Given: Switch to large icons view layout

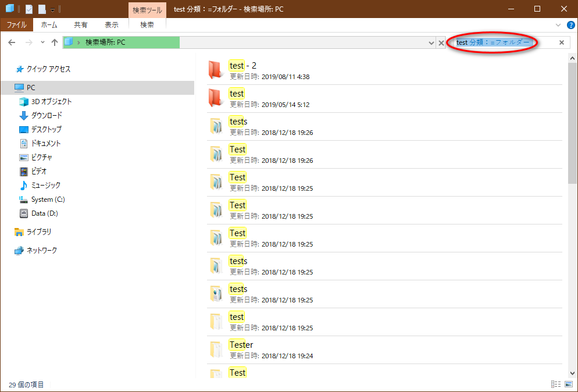Looking at the screenshot, I should point(568,384).
